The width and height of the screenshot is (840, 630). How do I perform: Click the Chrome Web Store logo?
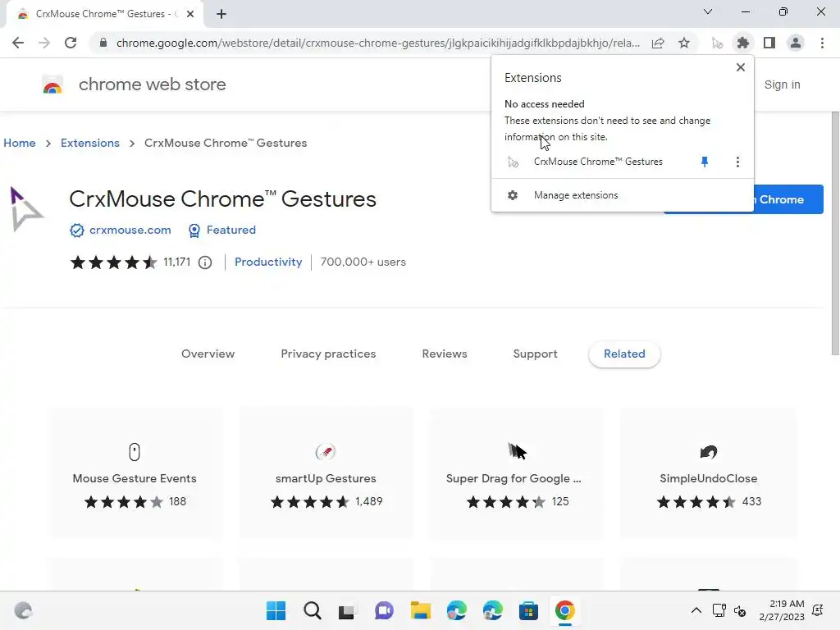click(52, 84)
